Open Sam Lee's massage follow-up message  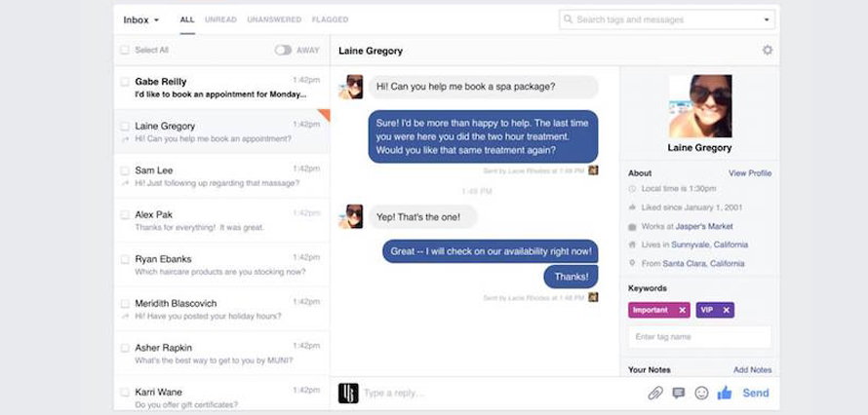point(222,176)
